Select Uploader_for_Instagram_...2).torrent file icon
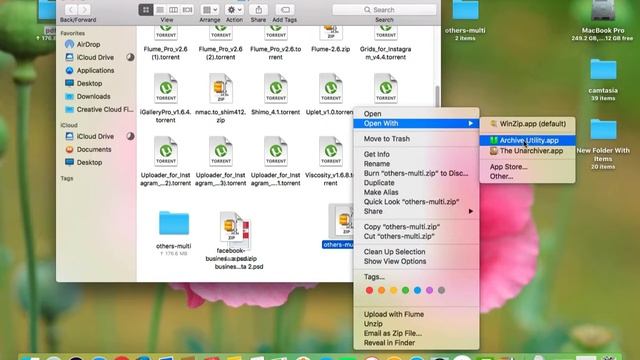Screen dimensions: 640x360 tap(166, 151)
